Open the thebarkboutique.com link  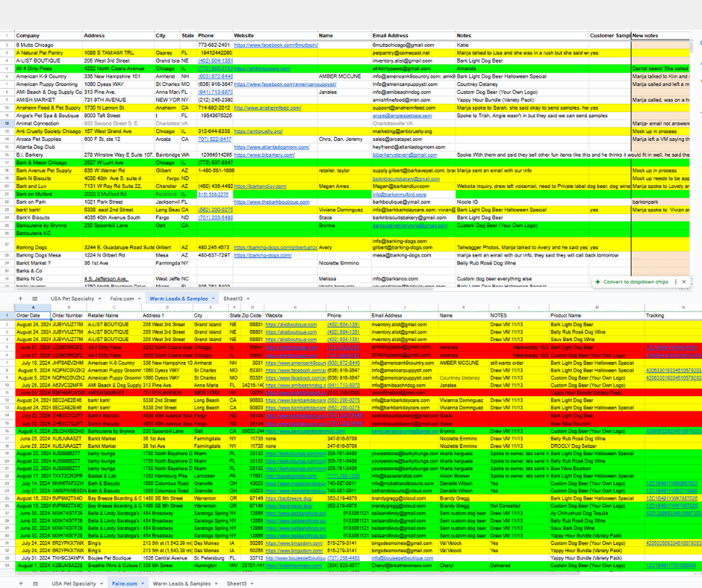coord(271,201)
